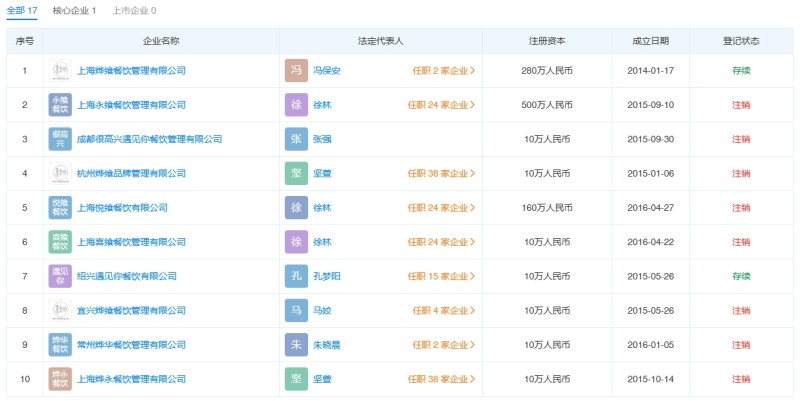800x401 pixels.
Task: Click the 烨华餐饮 company logo icon
Action: point(61,345)
